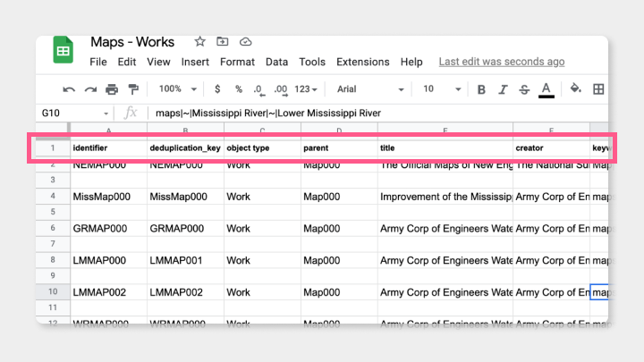Viewport: 644px width, 362px height.
Task: Format as percent
Action: tap(239, 89)
